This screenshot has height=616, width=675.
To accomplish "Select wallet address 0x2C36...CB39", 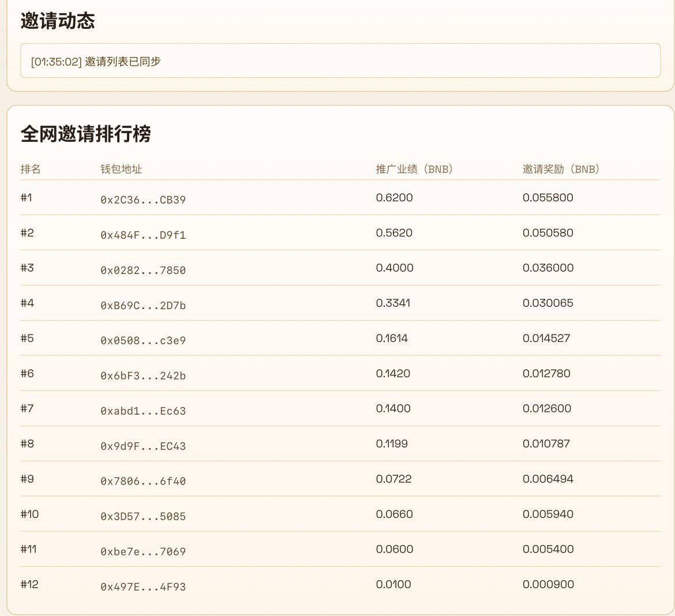I will (x=144, y=200).
